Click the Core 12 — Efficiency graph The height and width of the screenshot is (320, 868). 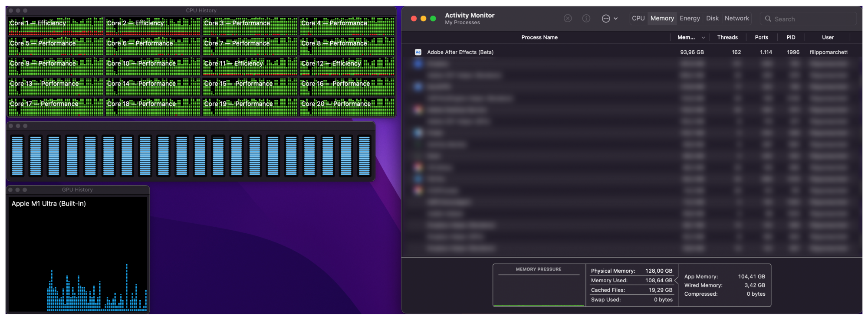click(347, 67)
